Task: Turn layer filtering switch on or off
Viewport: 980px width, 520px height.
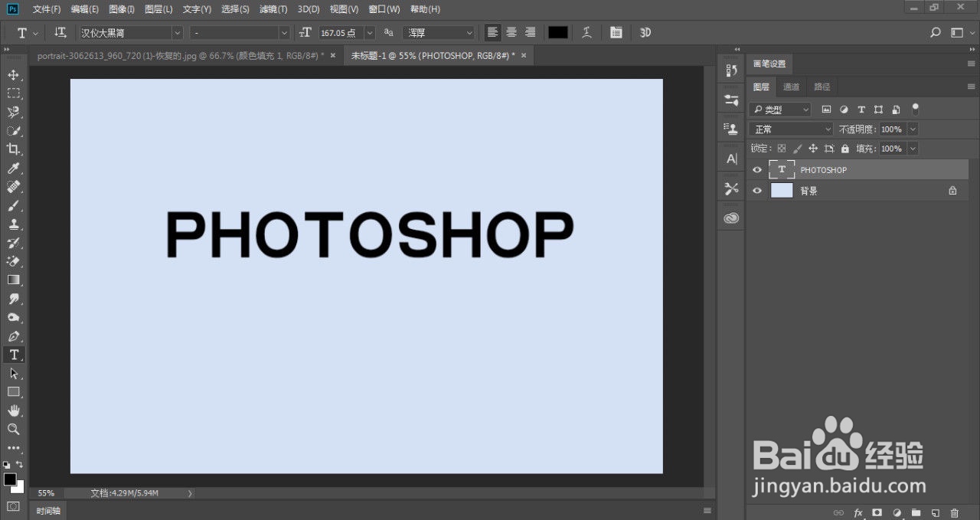Action: point(915,110)
